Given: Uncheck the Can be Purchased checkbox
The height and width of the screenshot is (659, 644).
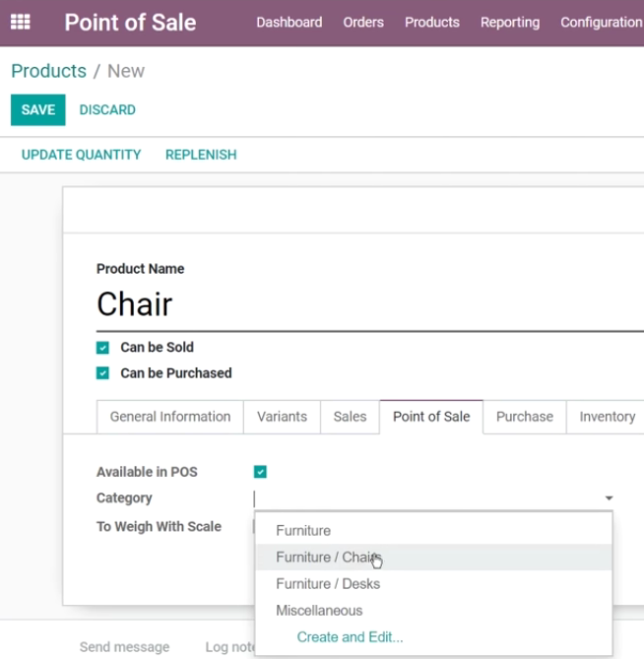Looking at the screenshot, I should tap(102, 373).
